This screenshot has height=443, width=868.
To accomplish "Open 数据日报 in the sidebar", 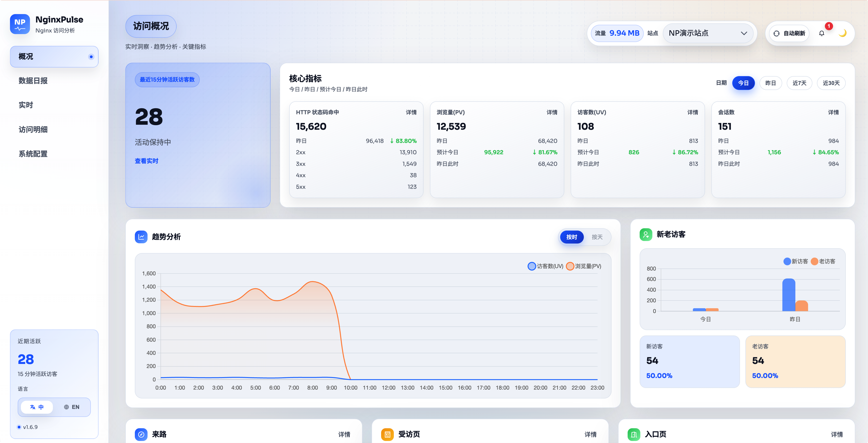I will pyautogui.click(x=33, y=81).
